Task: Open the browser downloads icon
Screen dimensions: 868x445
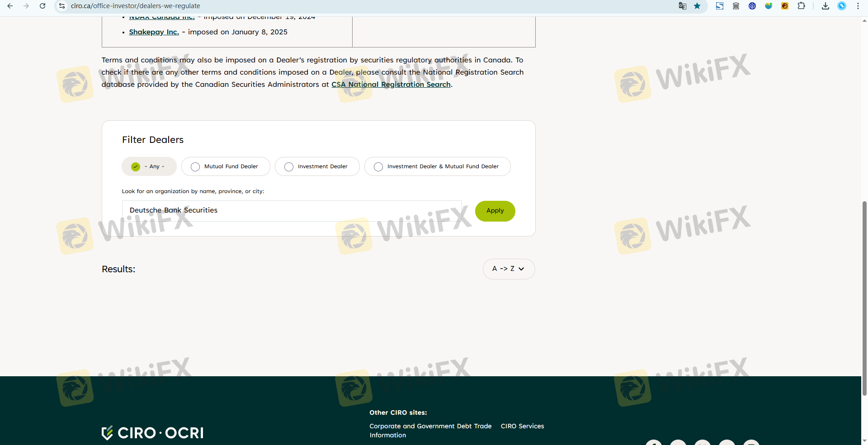Action: pos(825,6)
